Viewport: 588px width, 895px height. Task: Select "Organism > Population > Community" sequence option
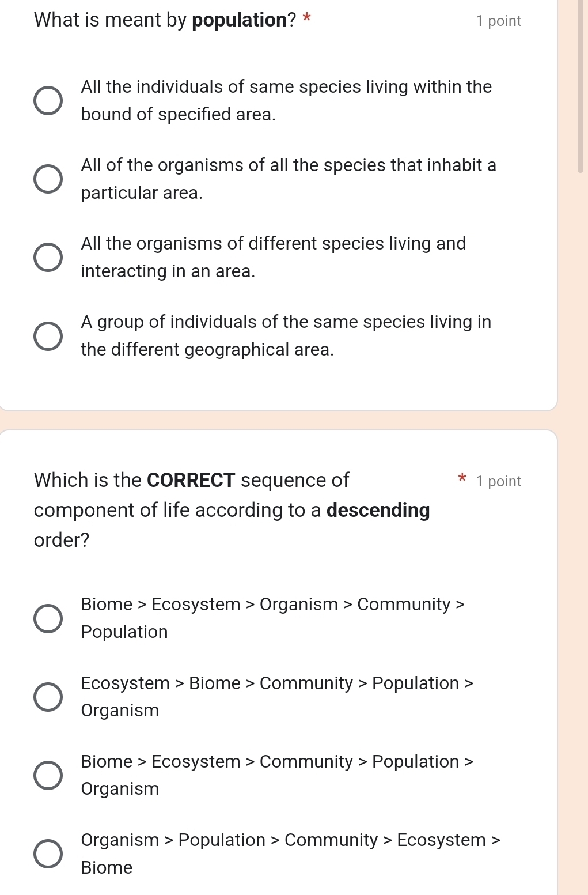tap(48, 853)
